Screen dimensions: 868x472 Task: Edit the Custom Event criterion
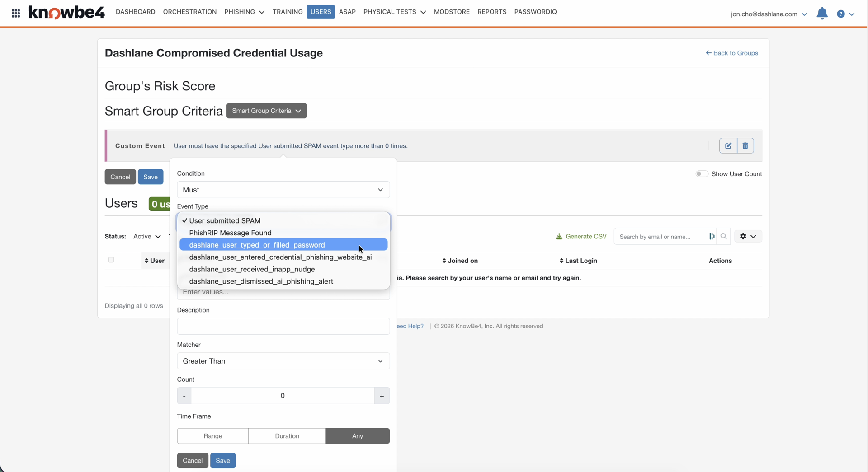(x=728, y=146)
